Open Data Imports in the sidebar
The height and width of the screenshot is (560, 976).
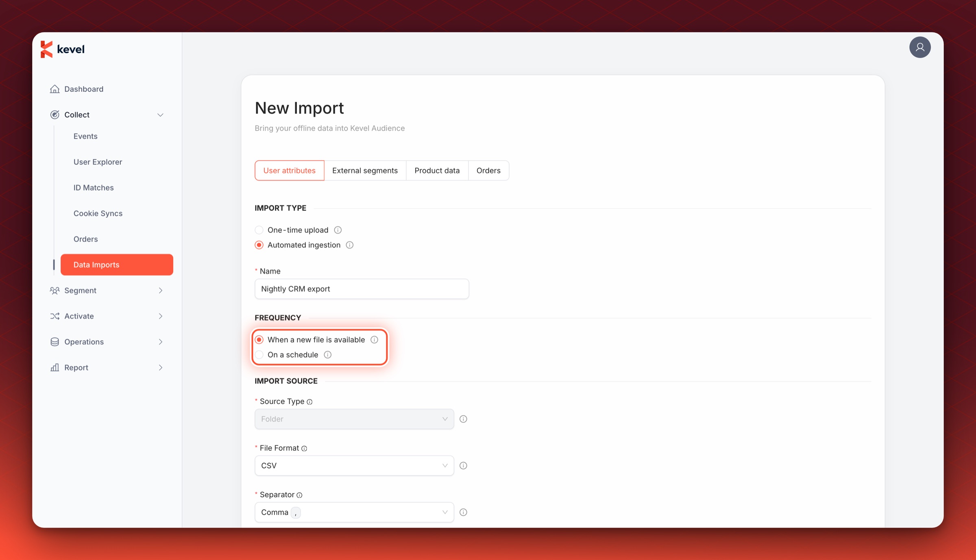click(x=117, y=265)
